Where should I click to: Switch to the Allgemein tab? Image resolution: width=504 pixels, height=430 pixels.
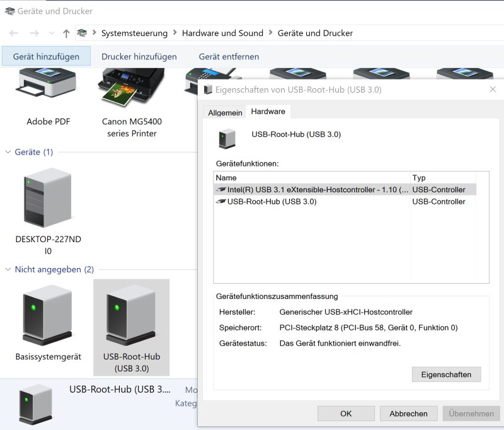[x=225, y=112]
